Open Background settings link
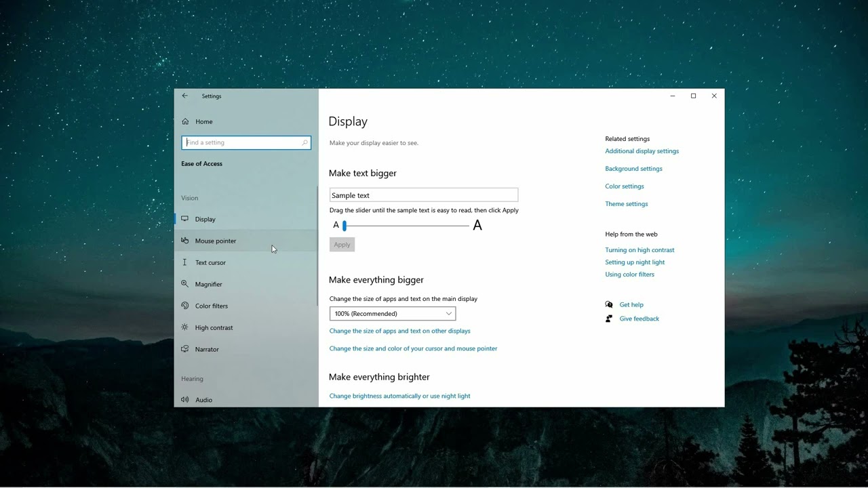This screenshot has width=868, height=488. 633,169
